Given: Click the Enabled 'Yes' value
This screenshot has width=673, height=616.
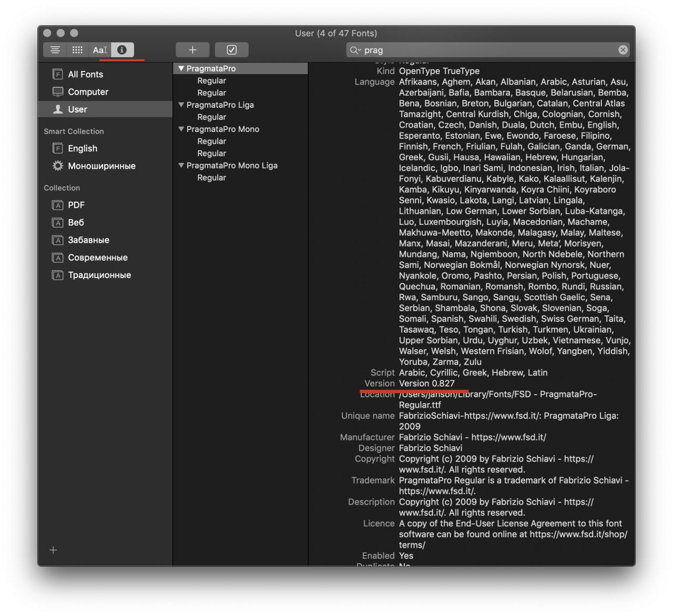Looking at the screenshot, I should (406, 556).
